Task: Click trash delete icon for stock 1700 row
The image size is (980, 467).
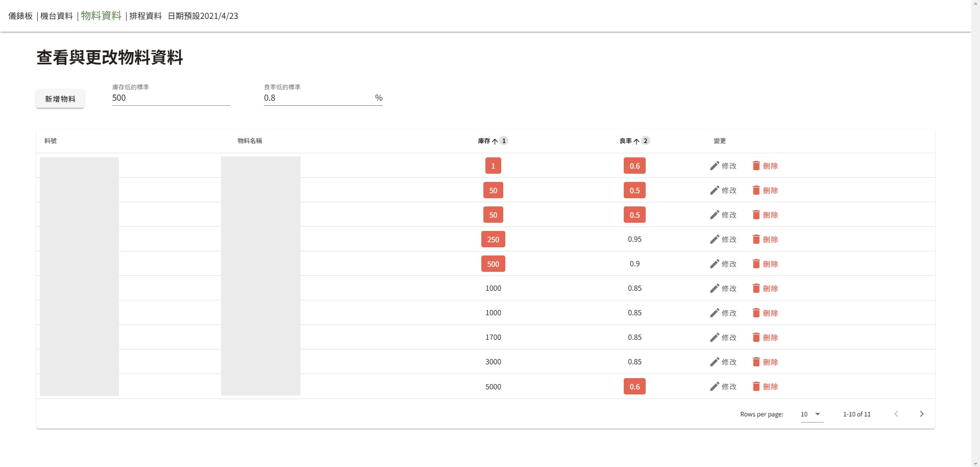Action: [x=756, y=337]
